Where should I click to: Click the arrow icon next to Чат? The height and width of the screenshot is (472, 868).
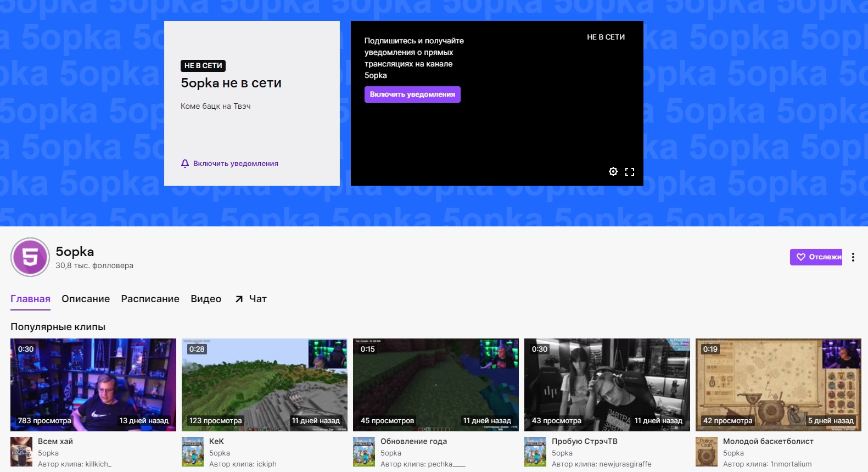239,299
